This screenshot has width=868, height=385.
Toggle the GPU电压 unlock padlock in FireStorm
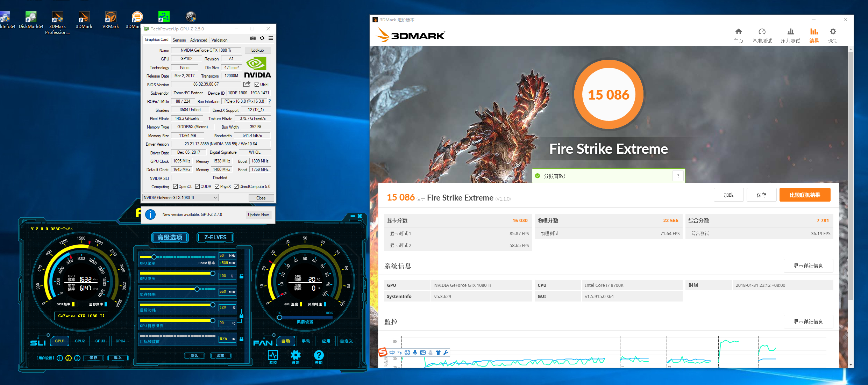click(x=241, y=276)
